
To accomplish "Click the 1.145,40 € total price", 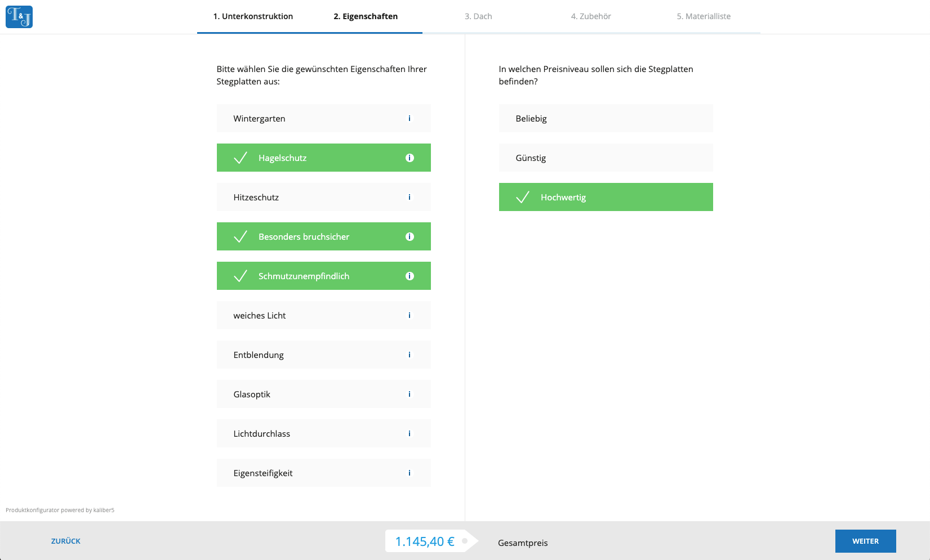I will (x=425, y=541).
